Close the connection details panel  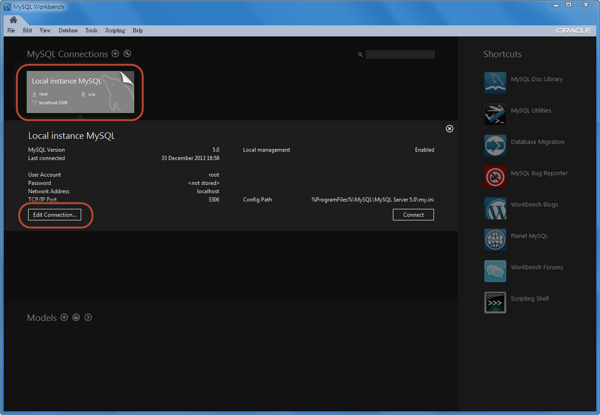449,129
